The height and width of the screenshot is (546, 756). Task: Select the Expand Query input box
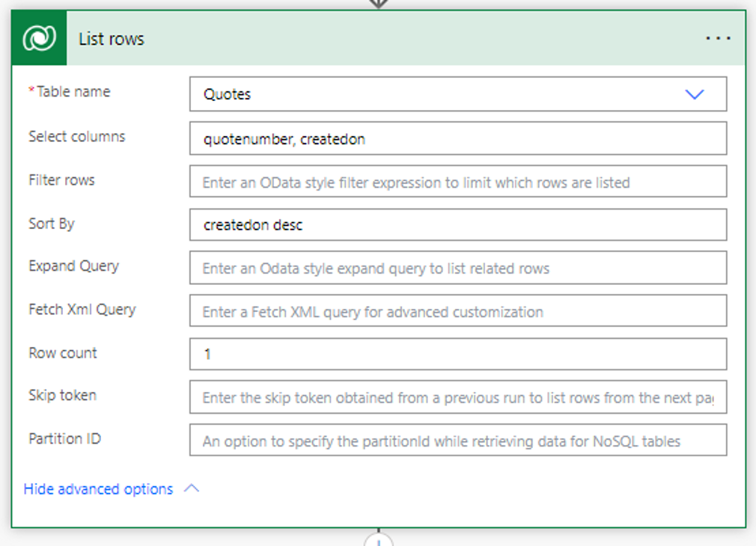tap(457, 268)
